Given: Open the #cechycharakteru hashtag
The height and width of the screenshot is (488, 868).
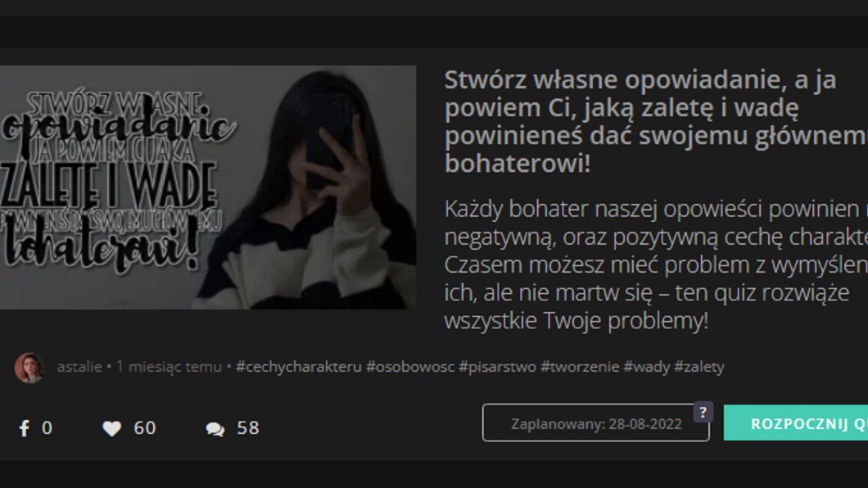Looking at the screenshot, I should (x=298, y=367).
